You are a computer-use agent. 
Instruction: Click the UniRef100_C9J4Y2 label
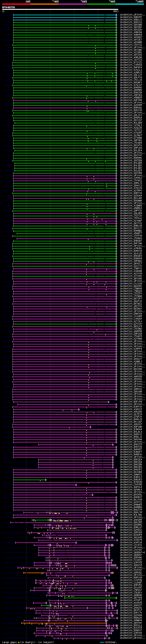point(131,545)
